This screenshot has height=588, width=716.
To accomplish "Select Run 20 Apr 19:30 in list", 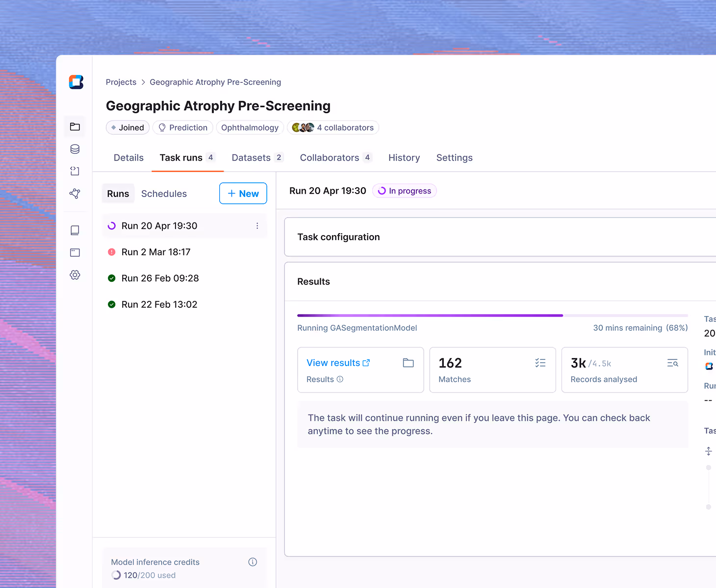I will 184,226.
